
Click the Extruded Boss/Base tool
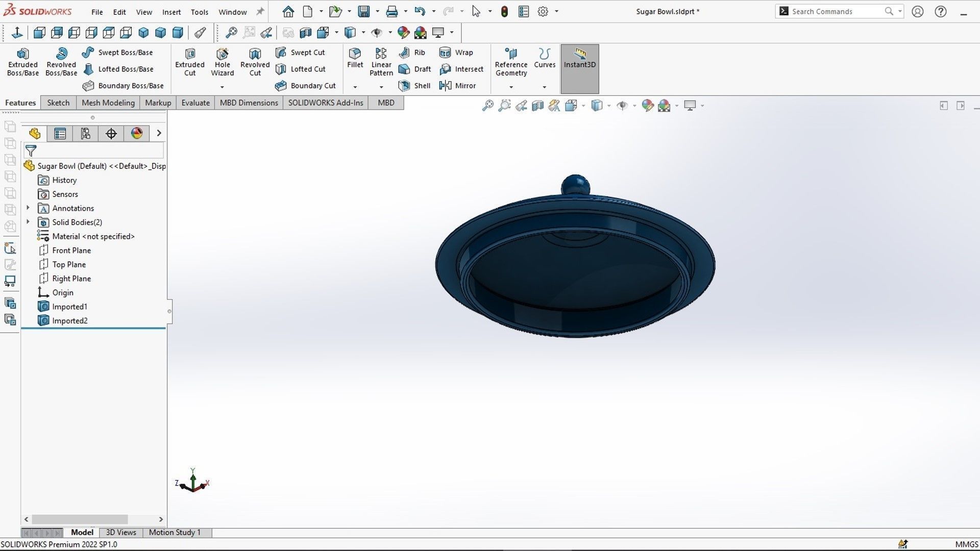[22, 62]
